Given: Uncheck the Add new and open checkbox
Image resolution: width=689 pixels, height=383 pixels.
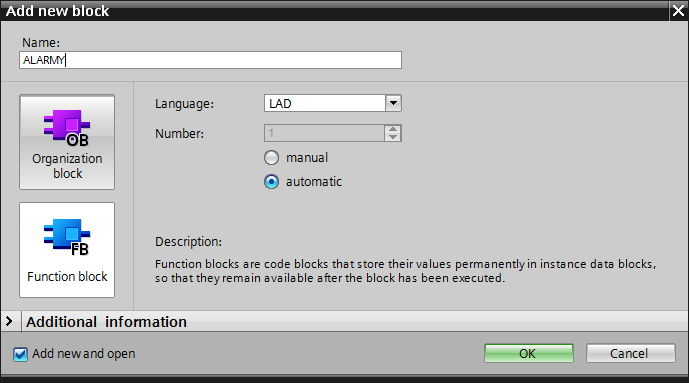Looking at the screenshot, I should (x=20, y=354).
